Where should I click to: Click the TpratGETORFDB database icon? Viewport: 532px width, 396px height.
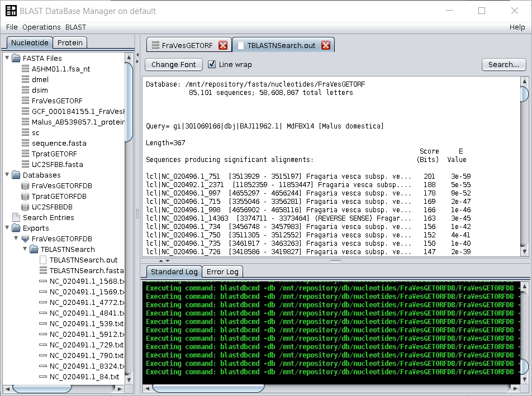[25, 196]
